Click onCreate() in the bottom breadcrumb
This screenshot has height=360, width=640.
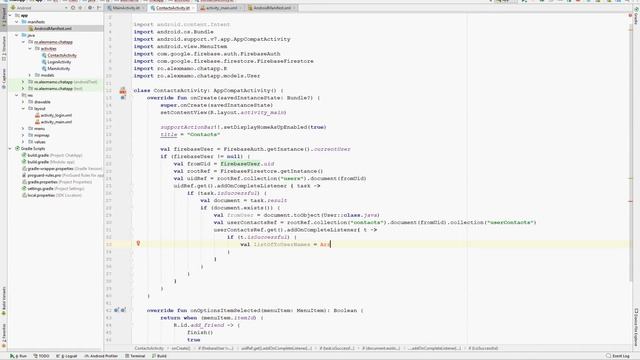[180, 348]
